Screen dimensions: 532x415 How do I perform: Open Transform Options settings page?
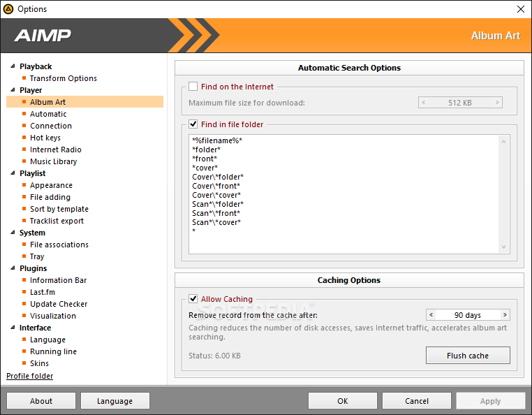click(63, 78)
